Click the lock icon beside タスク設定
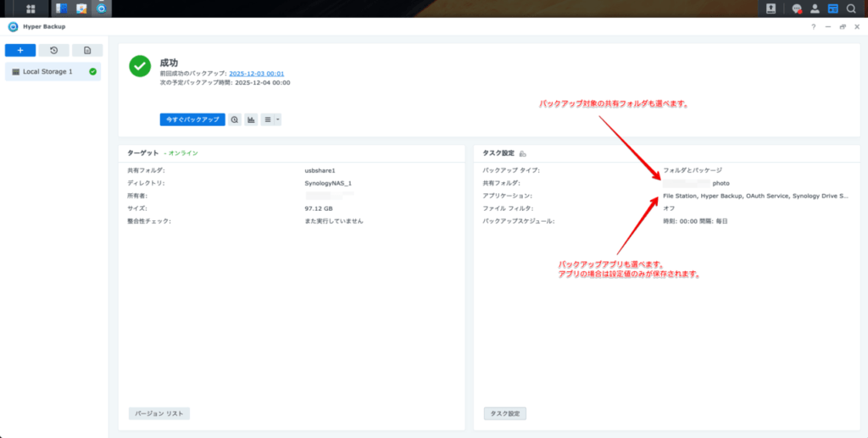The width and height of the screenshot is (868, 438). (523, 153)
